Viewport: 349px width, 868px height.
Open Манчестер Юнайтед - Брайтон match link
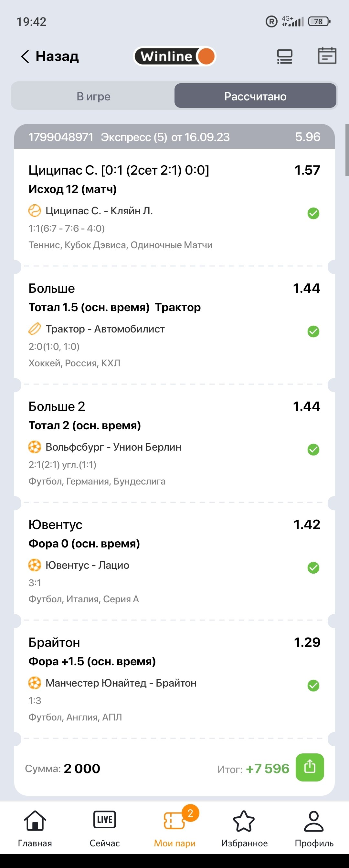(121, 683)
